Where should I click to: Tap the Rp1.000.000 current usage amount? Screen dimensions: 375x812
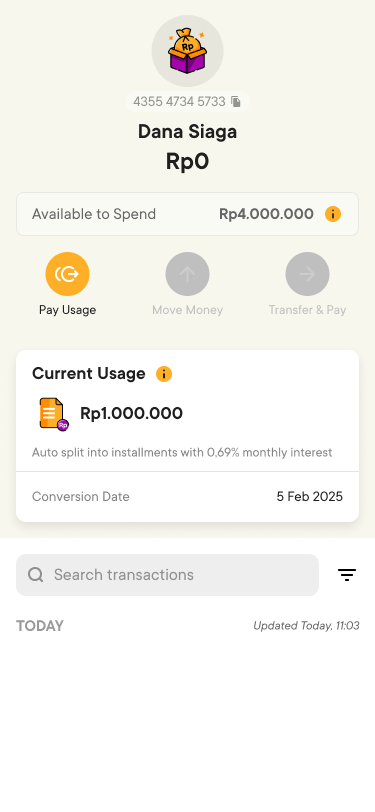(132, 414)
